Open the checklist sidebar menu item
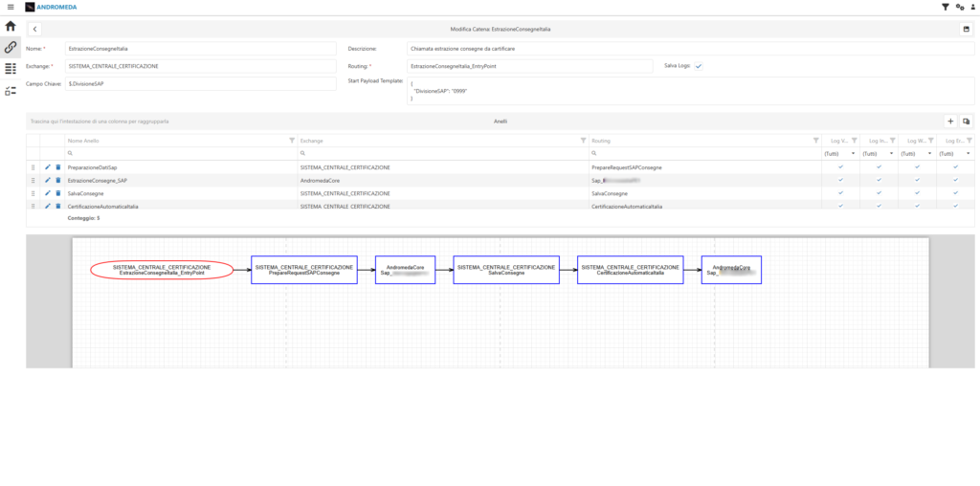Screen dimensions: 980x486 [x=10, y=91]
